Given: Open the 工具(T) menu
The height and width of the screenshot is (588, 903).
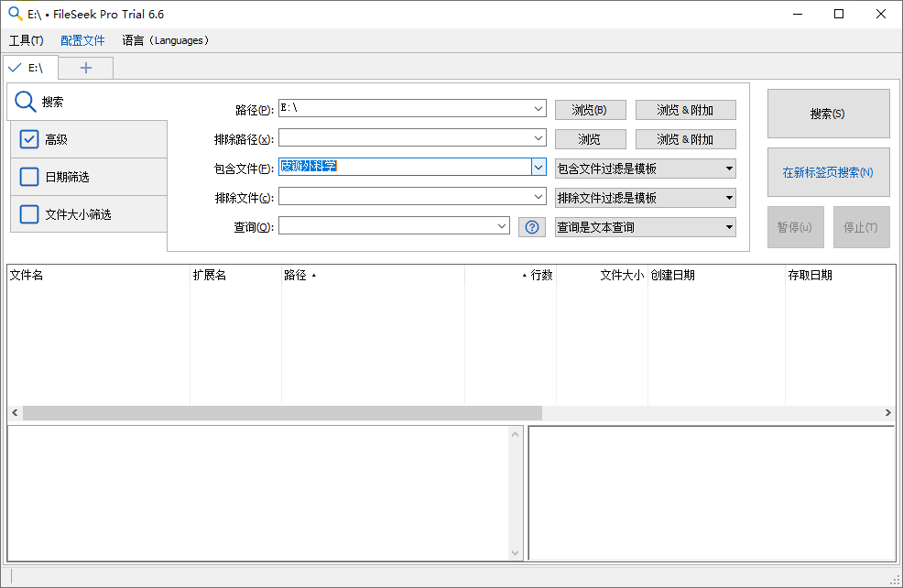Looking at the screenshot, I should [x=26, y=40].
